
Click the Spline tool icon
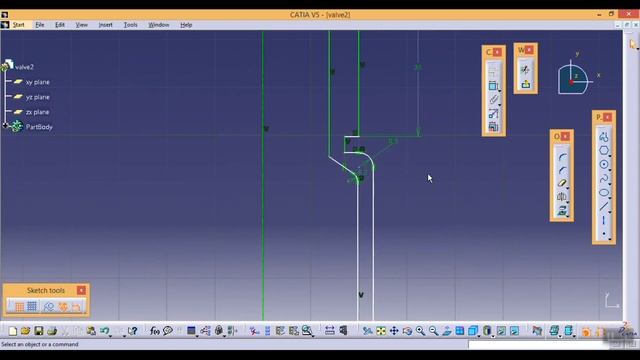[604, 178]
